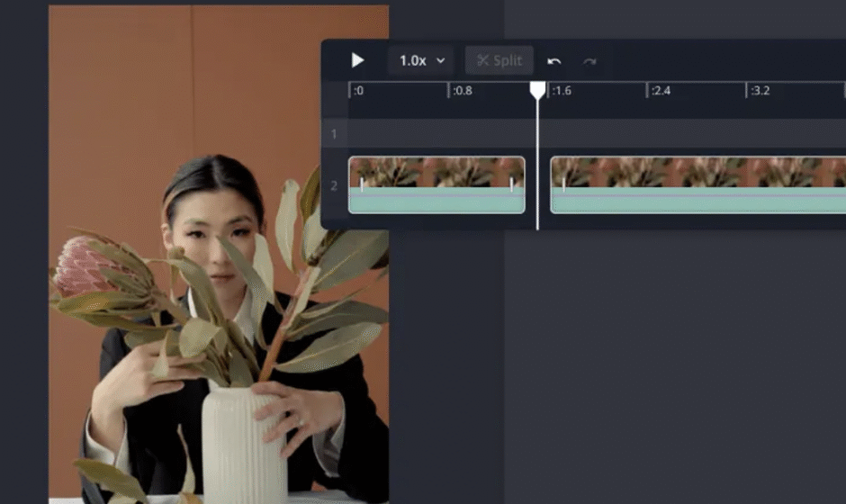Screen dimensions: 846x504
Task: Open the 1.0x playback speed dropdown
Action: [x=421, y=60]
